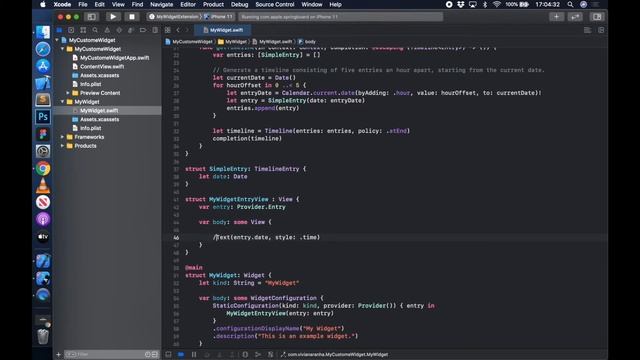Open the Editor menu

[188, 4]
